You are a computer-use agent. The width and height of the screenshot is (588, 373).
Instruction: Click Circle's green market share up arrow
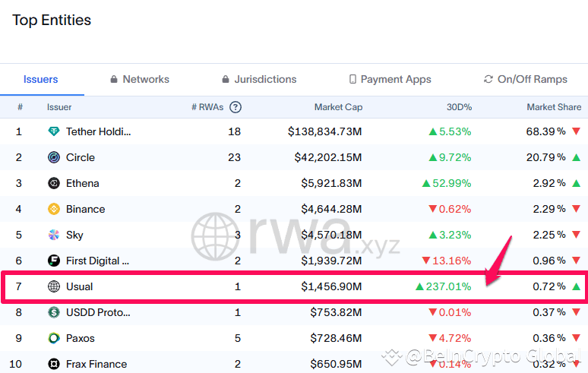[x=577, y=157]
